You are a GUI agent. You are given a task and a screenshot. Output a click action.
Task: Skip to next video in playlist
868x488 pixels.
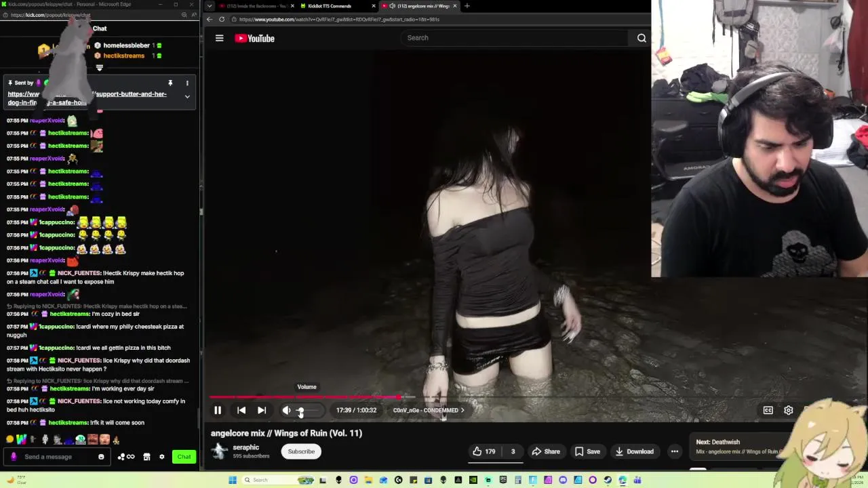tap(262, 410)
